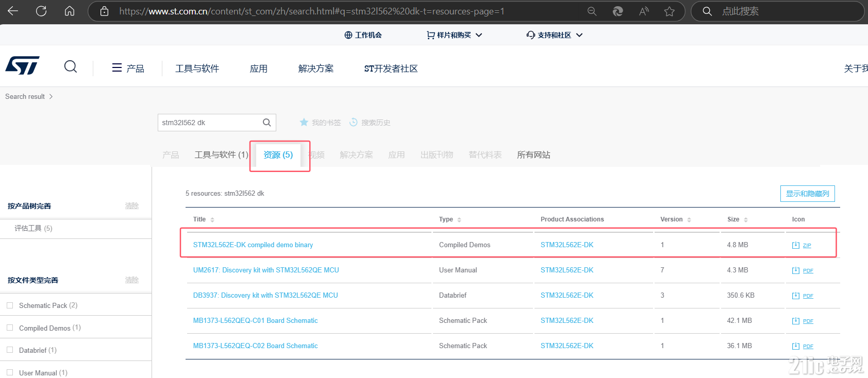Screen dimensions: 868x378
Task: Expand the 样片和购买 dropdown
Action: click(454, 35)
